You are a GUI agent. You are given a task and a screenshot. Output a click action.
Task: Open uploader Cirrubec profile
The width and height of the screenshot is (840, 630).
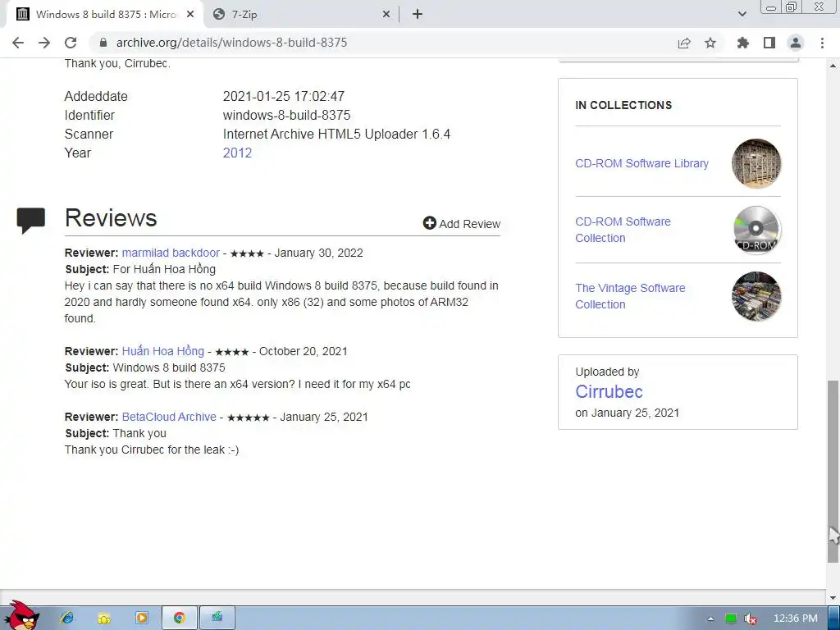click(x=609, y=391)
